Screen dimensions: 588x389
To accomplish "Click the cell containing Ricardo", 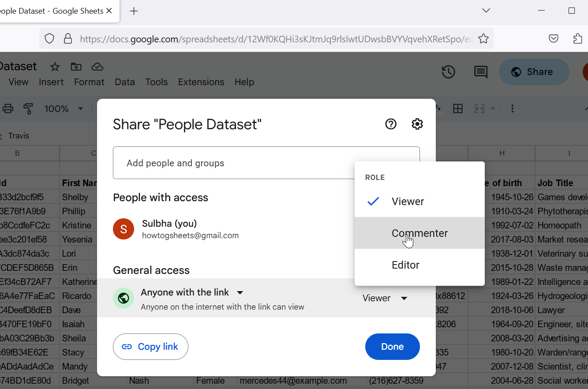I will click(x=79, y=296).
